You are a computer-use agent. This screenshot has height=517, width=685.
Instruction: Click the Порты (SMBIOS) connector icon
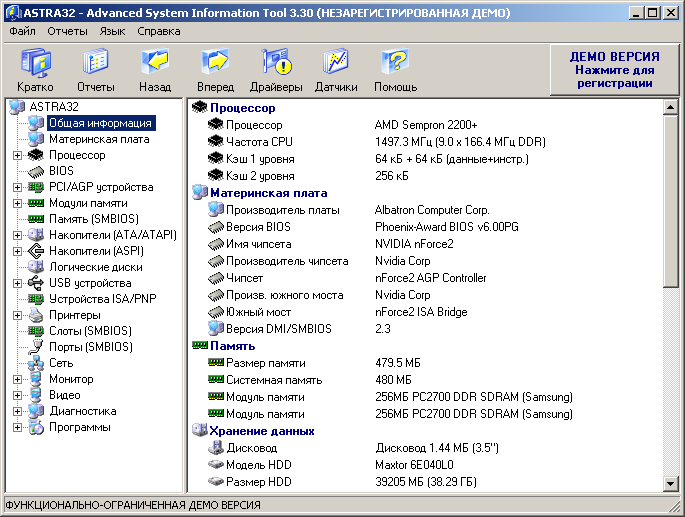(x=36, y=347)
